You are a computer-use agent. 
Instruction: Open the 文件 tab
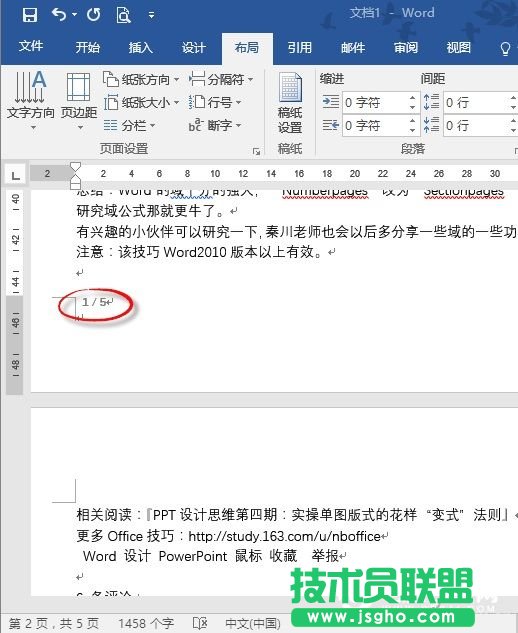click(31, 47)
